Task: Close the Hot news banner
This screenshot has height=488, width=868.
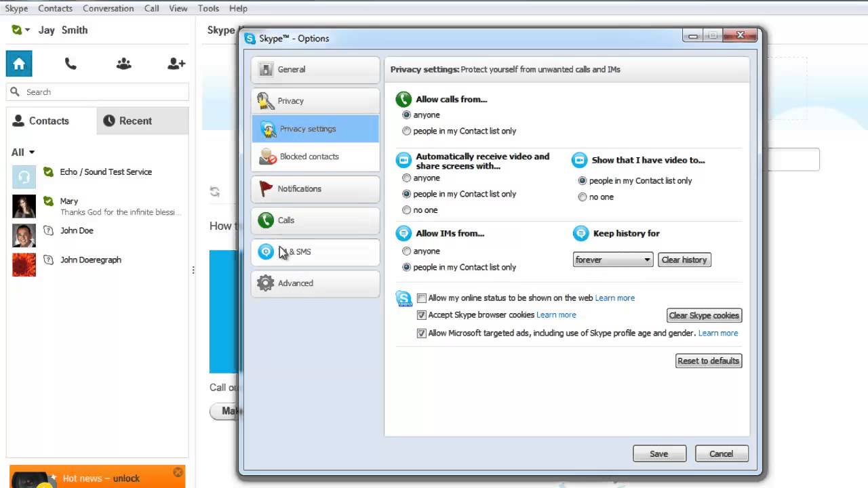Action: [178, 472]
